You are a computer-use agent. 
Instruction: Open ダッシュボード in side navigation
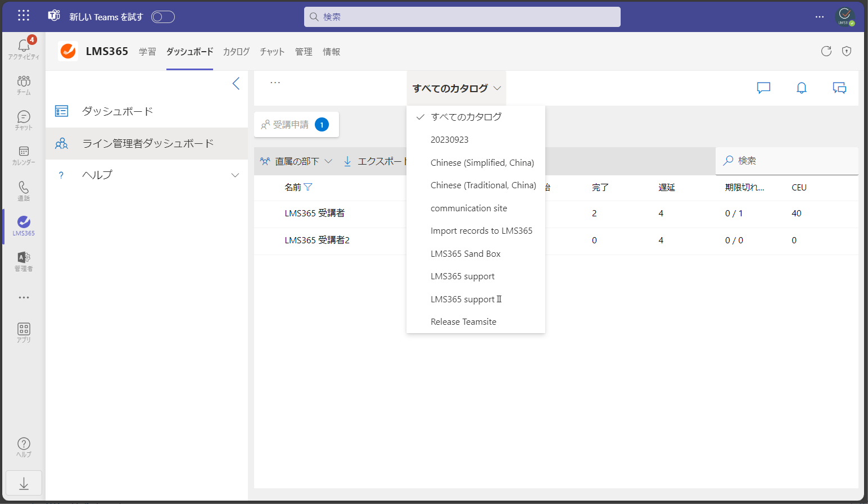tap(147, 111)
